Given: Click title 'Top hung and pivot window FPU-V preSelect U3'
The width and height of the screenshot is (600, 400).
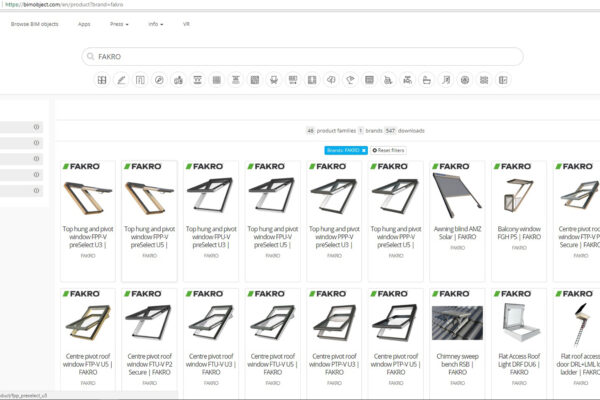Looking at the screenshot, I should 211,237.
